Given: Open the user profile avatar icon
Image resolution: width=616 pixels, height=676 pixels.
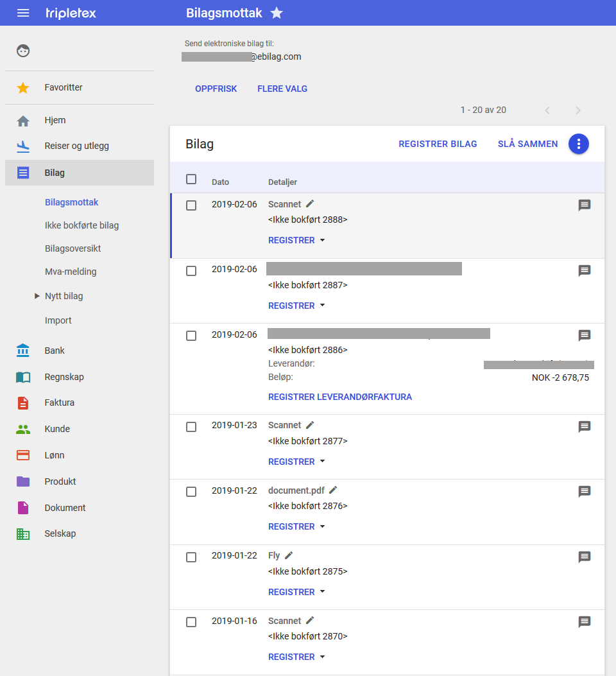Looking at the screenshot, I should point(23,51).
